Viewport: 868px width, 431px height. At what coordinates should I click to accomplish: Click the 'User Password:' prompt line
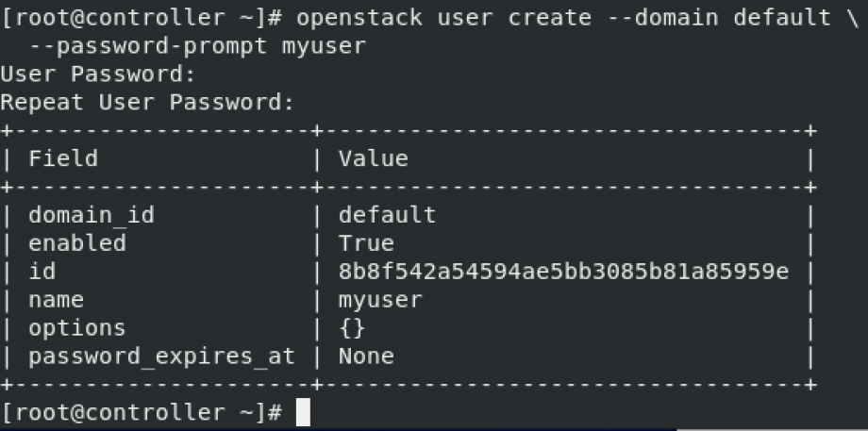pyautogui.click(x=98, y=75)
